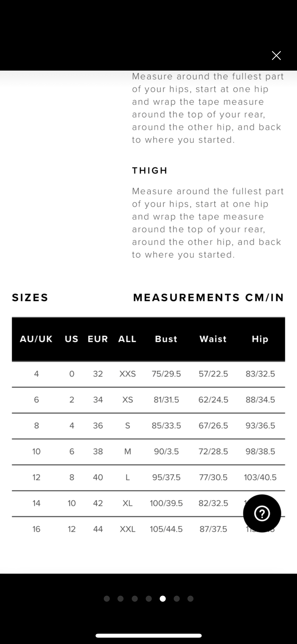Tap the EUR column header
Screen dimensions: 297x644
click(x=98, y=339)
